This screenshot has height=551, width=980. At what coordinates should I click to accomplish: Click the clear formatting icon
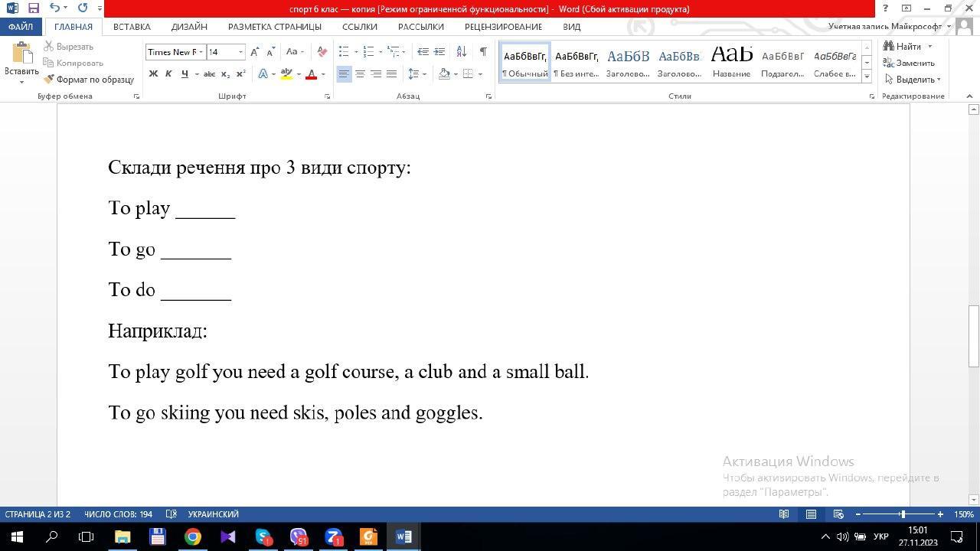pos(322,52)
